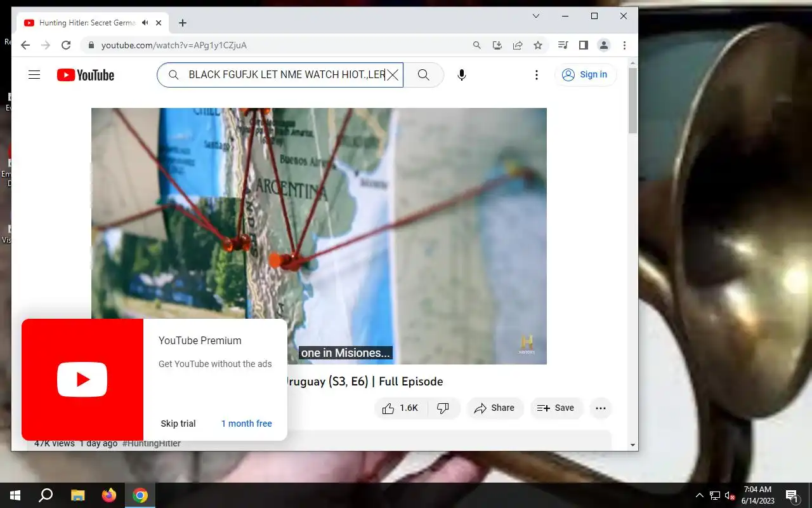Like the video with thumbs up
Image resolution: width=812 pixels, height=508 pixels.
[x=400, y=408]
